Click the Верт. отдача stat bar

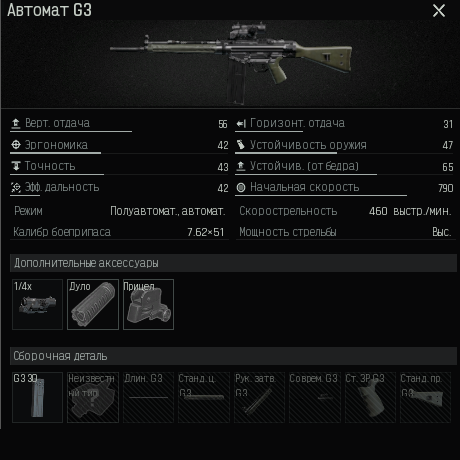pyautogui.click(x=71, y=131)
